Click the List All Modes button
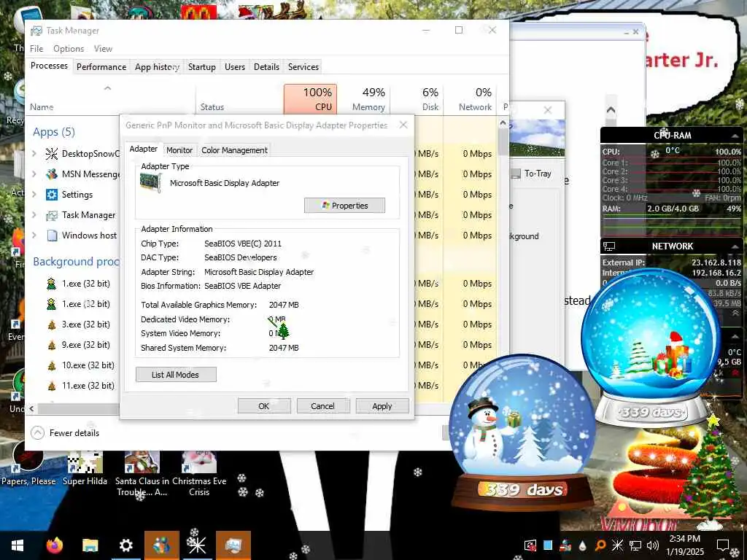This screenshot has width=747, height=560. pyautogui.click(x=176, y=375)
